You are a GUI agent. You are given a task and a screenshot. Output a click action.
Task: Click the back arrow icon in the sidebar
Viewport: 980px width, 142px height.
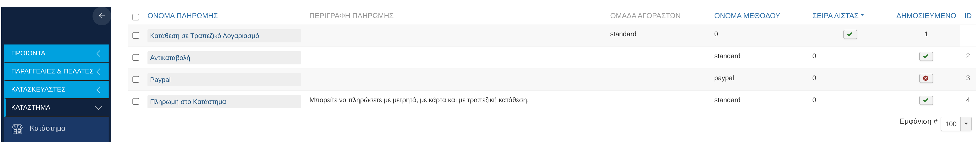point(102,16)
